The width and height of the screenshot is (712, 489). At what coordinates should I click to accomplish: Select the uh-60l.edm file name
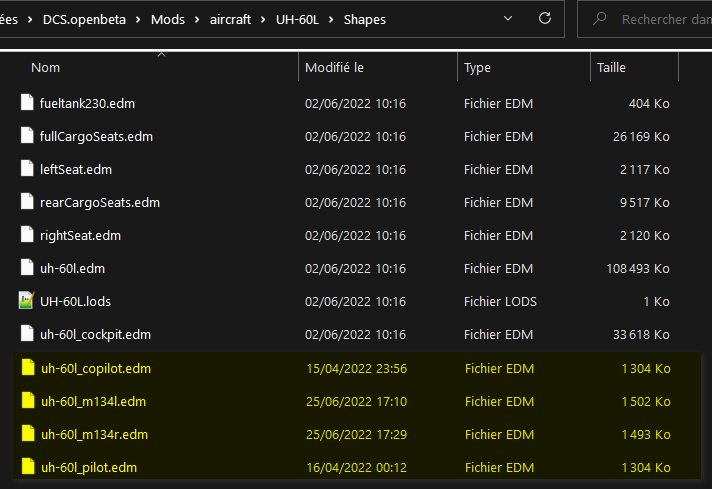click(x=72, y=268)
